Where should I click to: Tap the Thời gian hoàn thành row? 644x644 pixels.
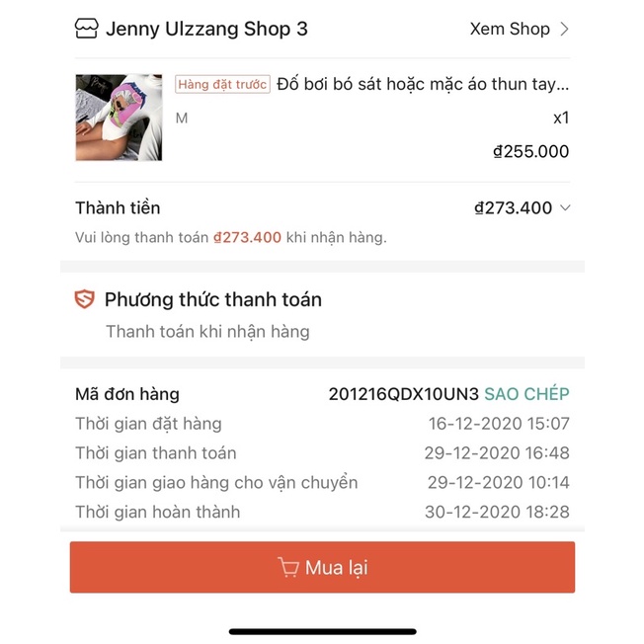322,512
